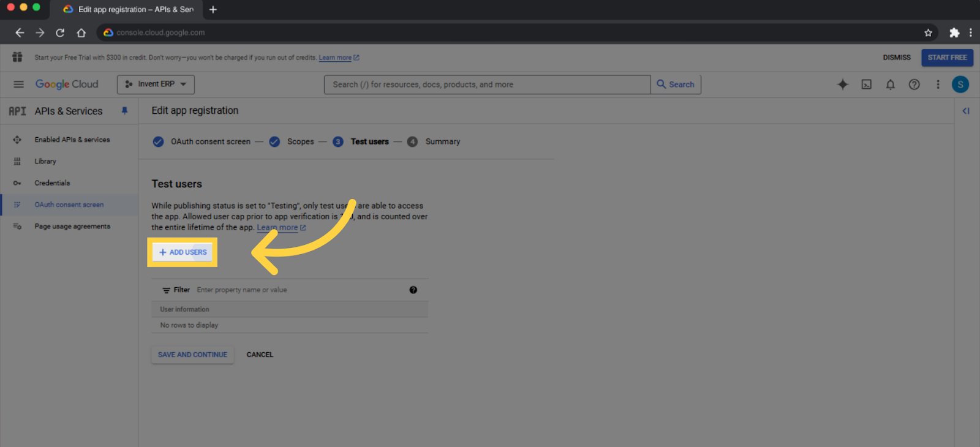
Task: Open Learn more link in the trial banner
Action: coord(339,58)
